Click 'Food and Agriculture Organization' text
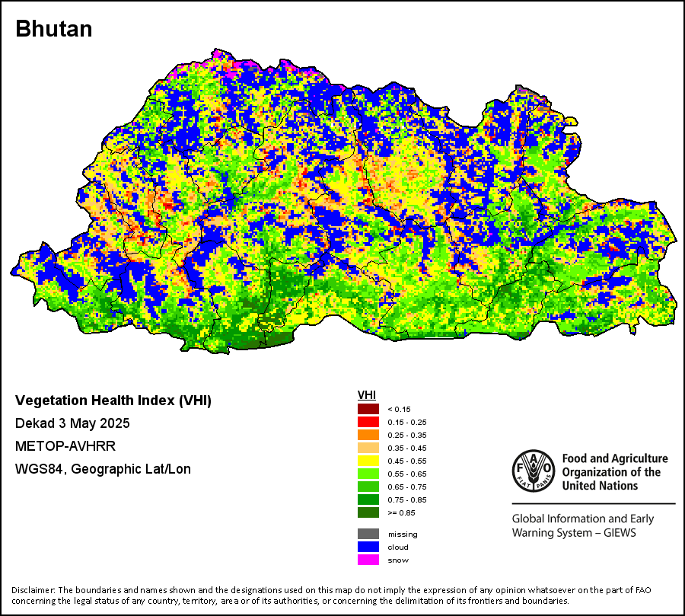This screenshot has width=685, height=616. pos(615,472)
